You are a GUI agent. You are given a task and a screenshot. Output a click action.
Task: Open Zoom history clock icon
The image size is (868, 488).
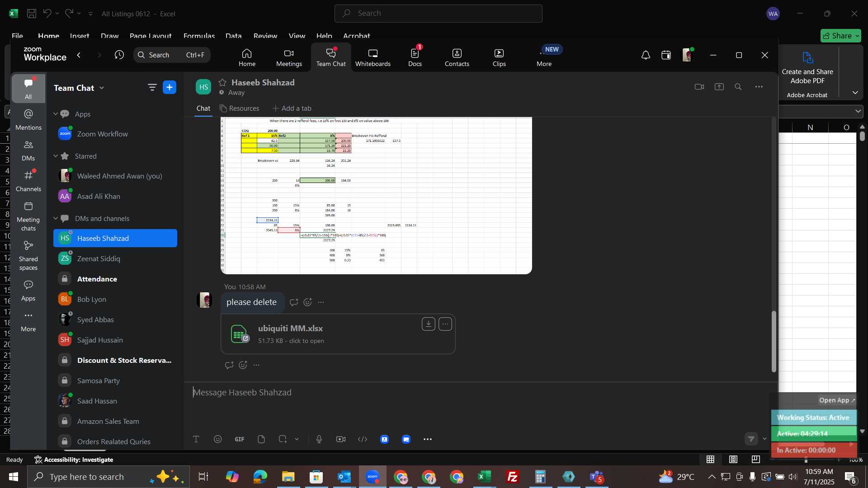(119, 55)
